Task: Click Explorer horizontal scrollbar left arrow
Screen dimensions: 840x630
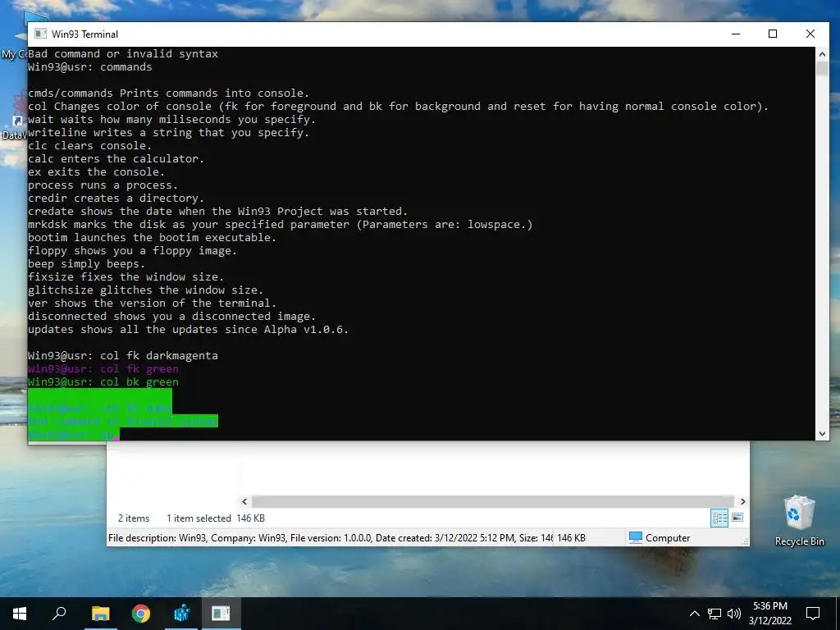Action: pos(244,501)
